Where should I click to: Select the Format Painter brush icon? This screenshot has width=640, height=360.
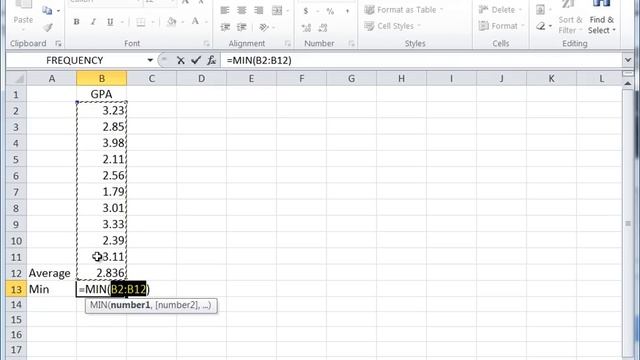pos(48,27)
